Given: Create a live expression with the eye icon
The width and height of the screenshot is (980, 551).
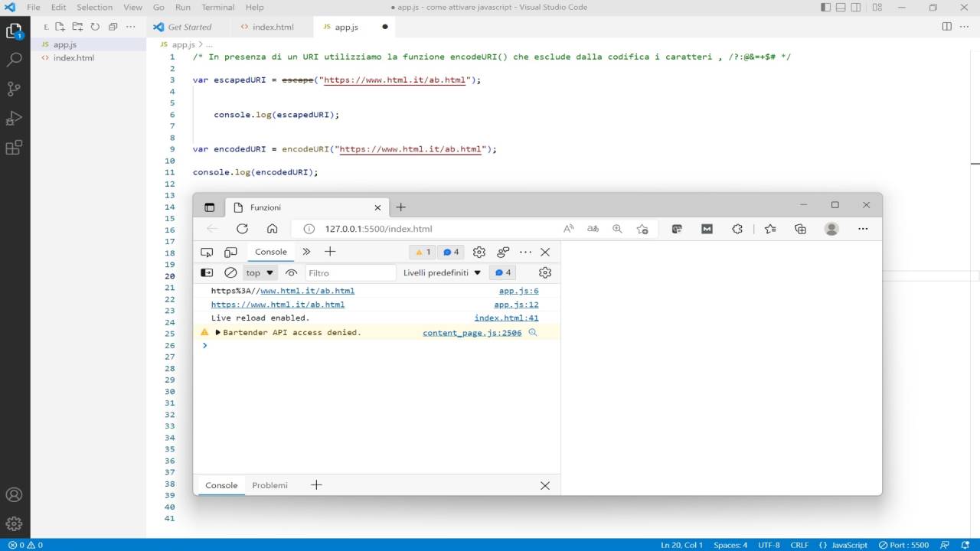Looking at the screenshot, I should tap(291, 272).
